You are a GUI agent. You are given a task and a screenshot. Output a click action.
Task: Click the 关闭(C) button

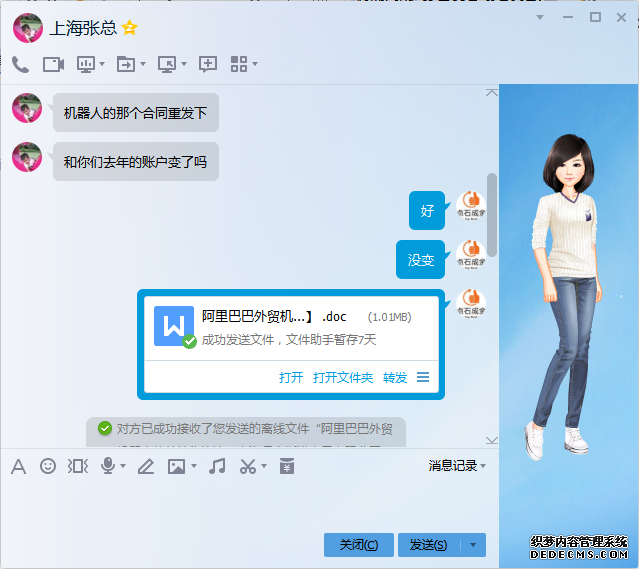pyautogui.click(x=359, y=545)
